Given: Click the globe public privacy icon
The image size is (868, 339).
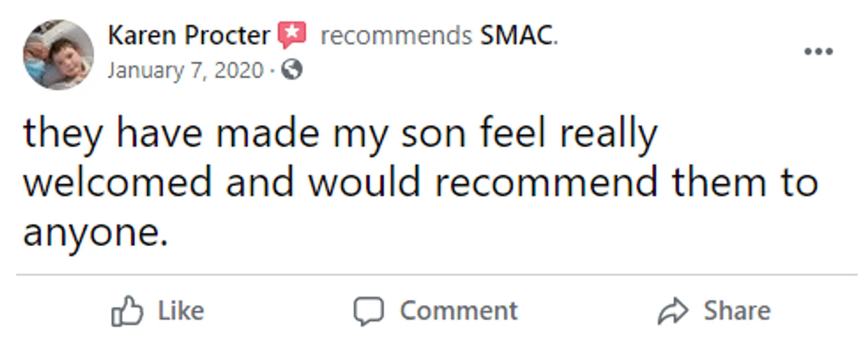Looking at the screenshot, I should click(x=292, y=69).
